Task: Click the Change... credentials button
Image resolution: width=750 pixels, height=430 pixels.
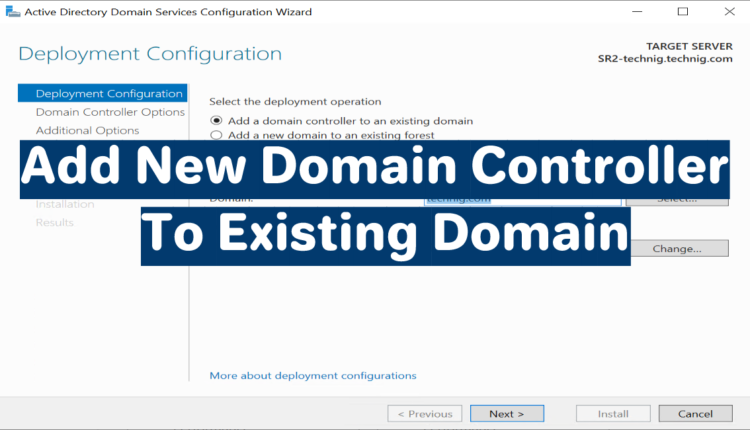Action: click(x=676, y=248)
